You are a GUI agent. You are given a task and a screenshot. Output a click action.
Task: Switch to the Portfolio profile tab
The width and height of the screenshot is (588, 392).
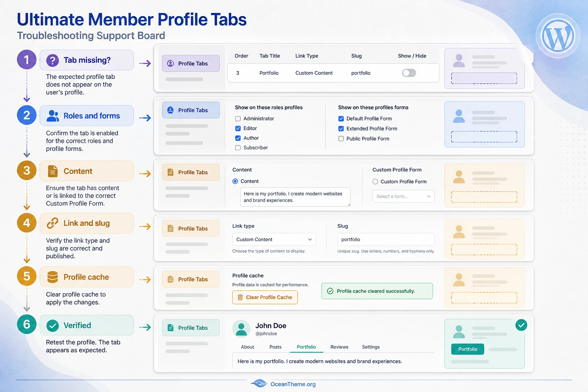306,347
